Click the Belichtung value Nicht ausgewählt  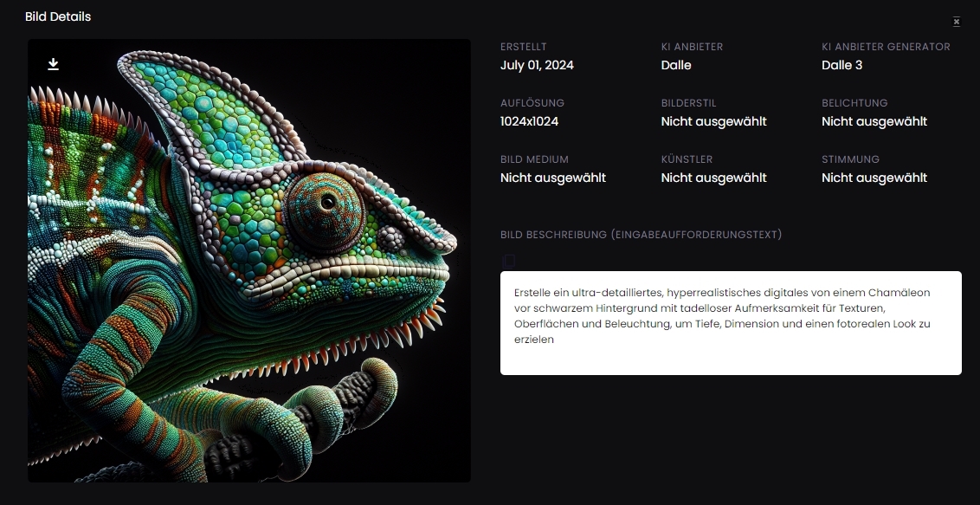874,121
